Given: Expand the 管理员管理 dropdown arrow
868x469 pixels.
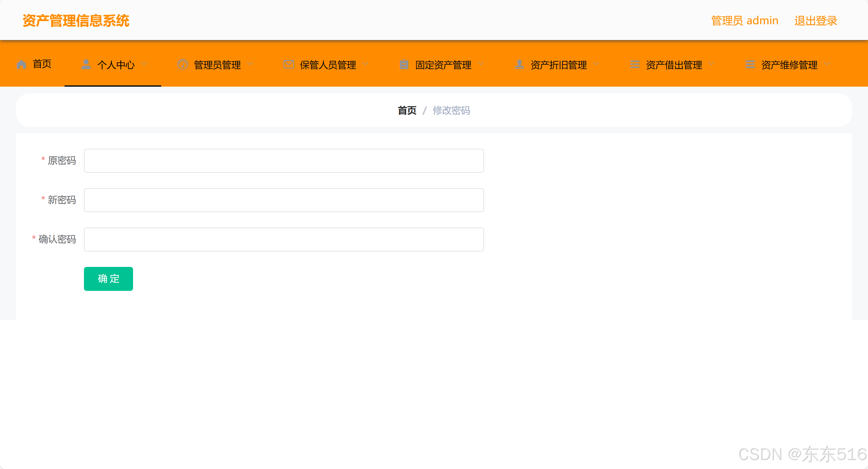Looking at the screenshot, I should pos(250,64).
